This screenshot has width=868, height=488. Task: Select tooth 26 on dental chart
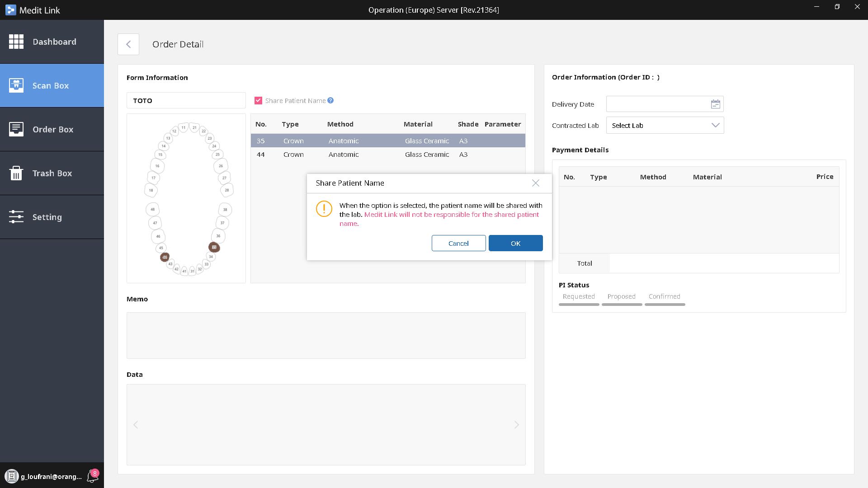point(221,166)
